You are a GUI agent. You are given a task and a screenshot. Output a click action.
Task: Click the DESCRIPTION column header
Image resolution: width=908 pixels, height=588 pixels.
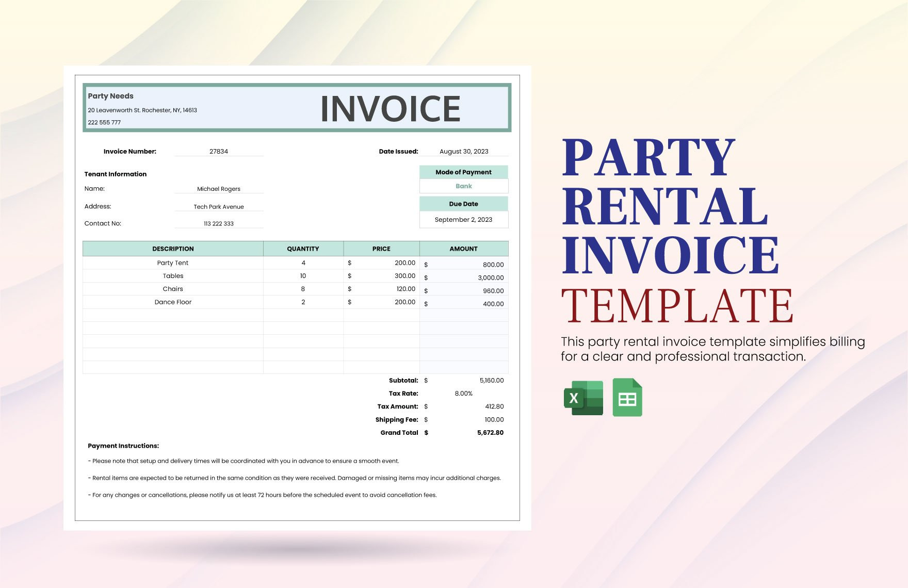(x=173, y=249)
